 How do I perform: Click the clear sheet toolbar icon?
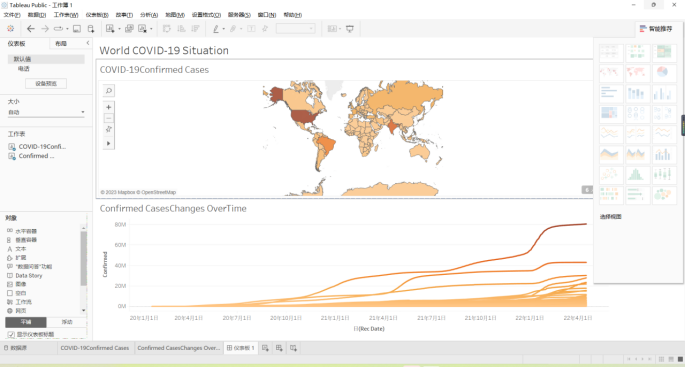point(142,29)
